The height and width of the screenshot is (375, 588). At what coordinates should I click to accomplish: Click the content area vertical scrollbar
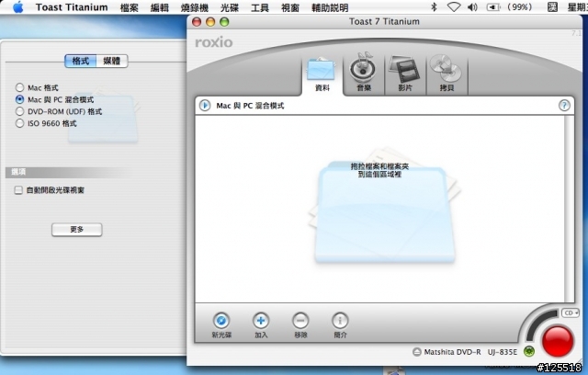click(569, 209)
